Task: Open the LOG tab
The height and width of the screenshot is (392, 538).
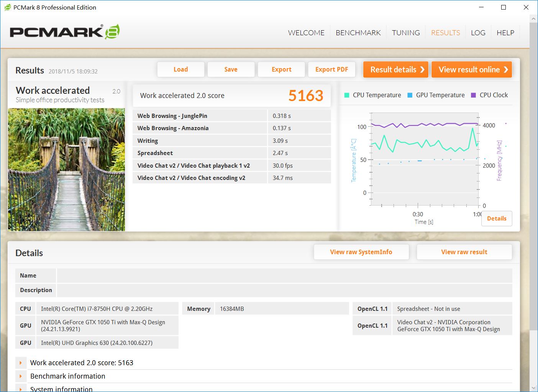Action: coord(478,33)
